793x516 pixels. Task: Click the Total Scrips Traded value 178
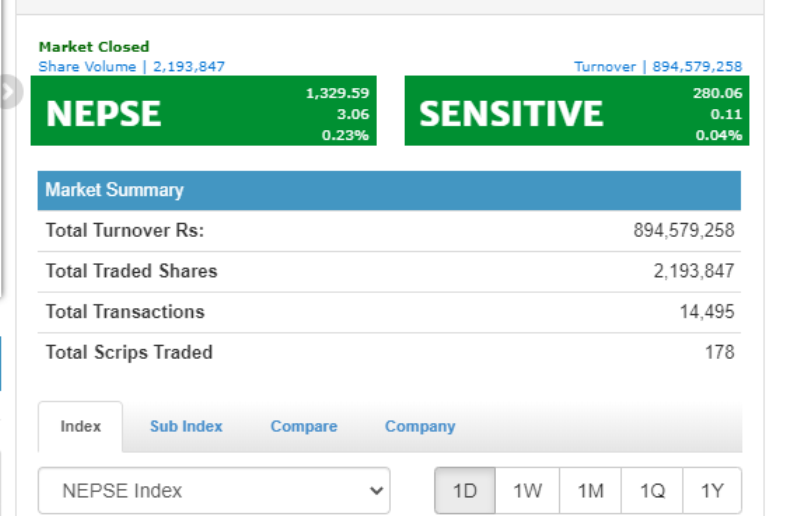click(x=720, y=353)
